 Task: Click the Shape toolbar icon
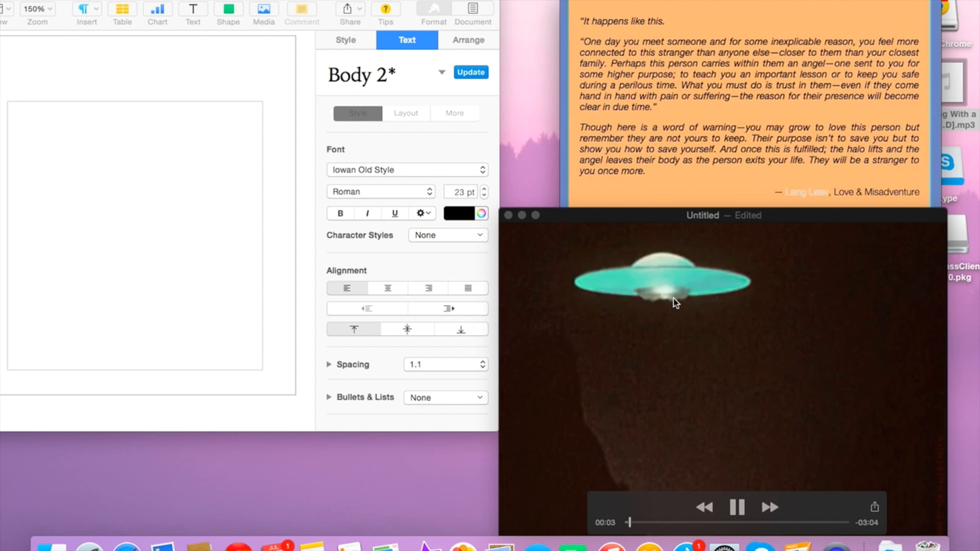tap(228, 10)
